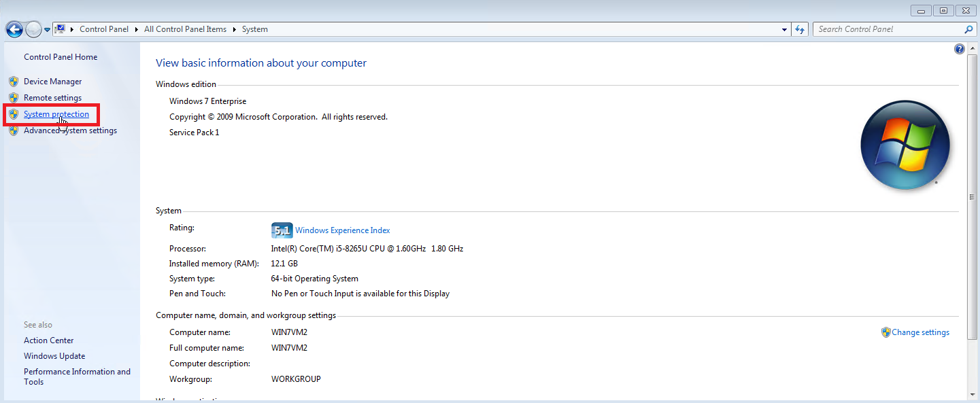Image resolution: width=980 pixels, height=403 pixels.
Task: Open System protection link
Action: (x=56, y=114)
